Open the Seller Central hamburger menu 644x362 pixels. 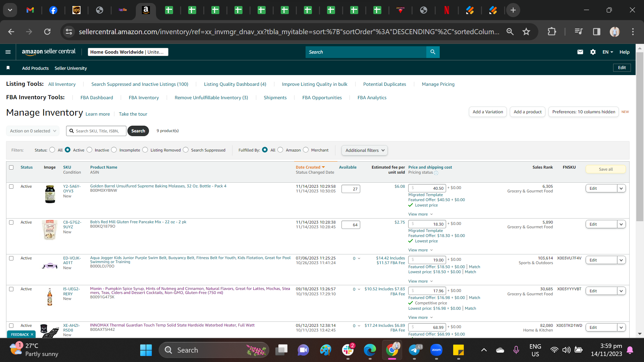pos(8,52)
